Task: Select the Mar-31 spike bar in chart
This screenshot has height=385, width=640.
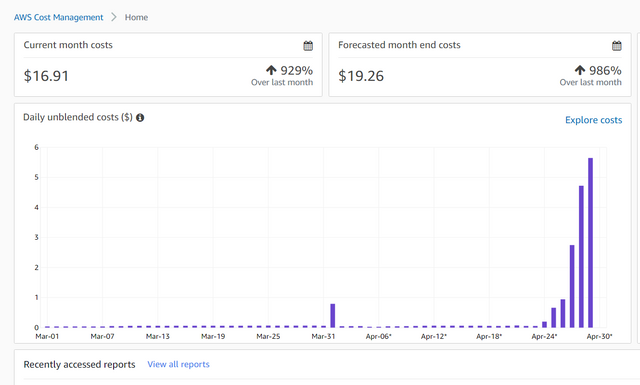Action: (333, 316)
